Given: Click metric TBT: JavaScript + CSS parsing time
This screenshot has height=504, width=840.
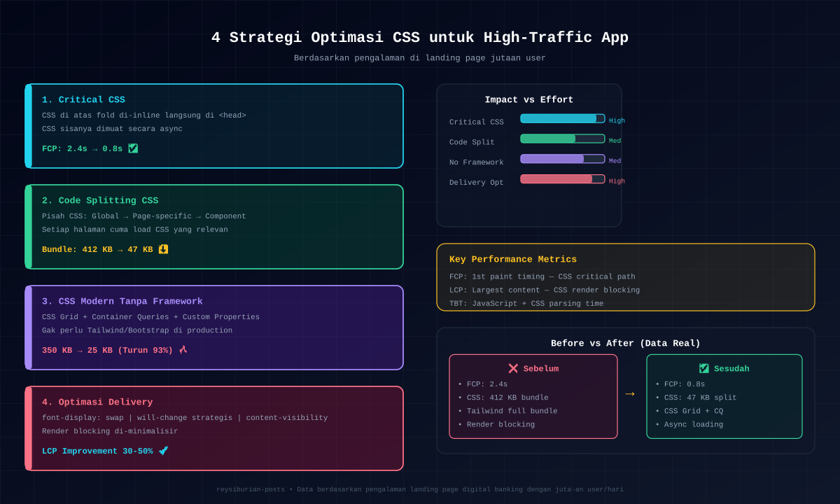Looking at the screenshot, I should tap(526, 304).
